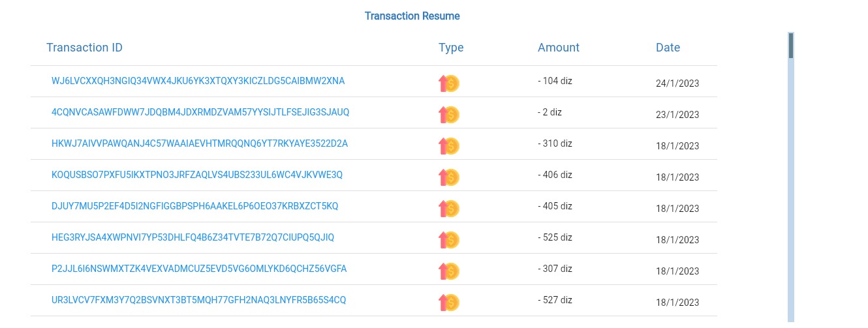Open transaction ID starting with KOQUSBSO7PXFU5
Image resolution: width=868 pixels, height=328 pixels.
197,175
